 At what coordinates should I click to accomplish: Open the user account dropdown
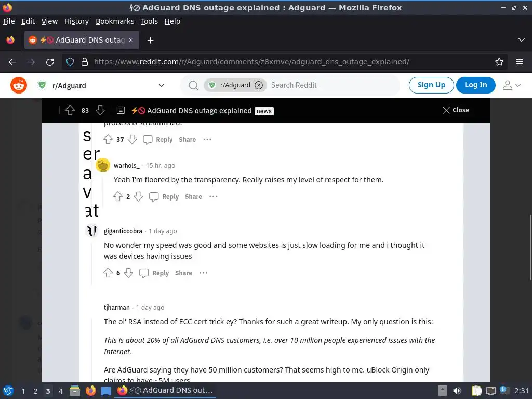512,85
